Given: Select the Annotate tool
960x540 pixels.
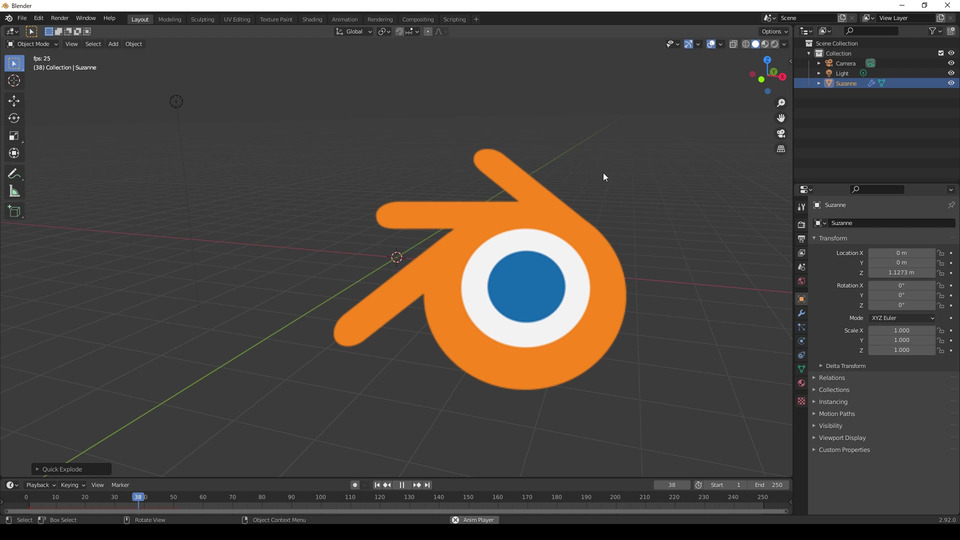Looking at the screenshot, I should (x=14, y=174).
